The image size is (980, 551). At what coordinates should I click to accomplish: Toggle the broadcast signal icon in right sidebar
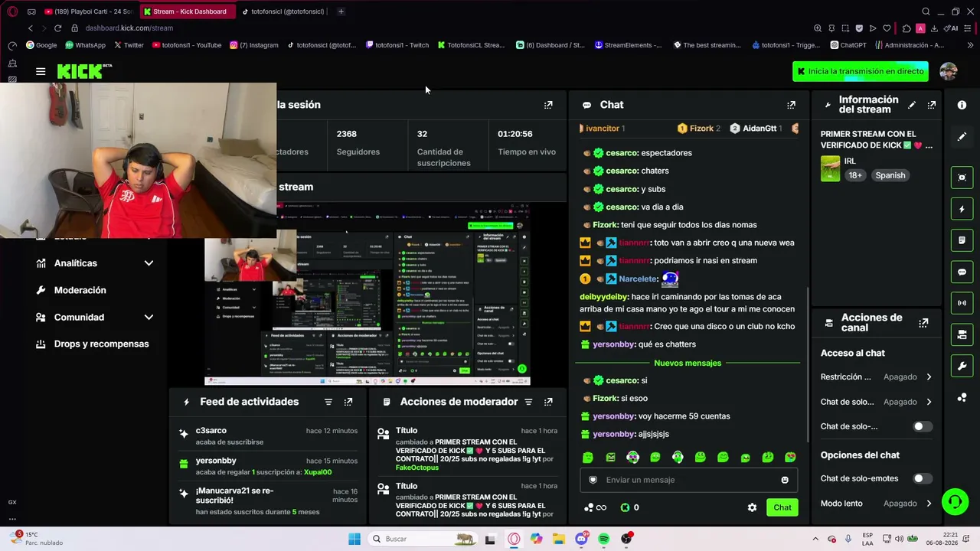pos(962,303)
